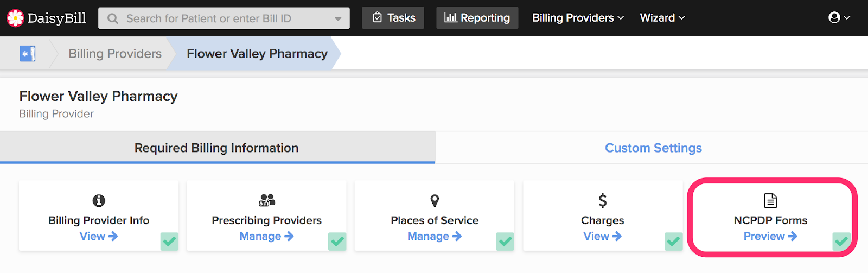The width and height of the screenshot is (868, 273).
Task: Click the Prescribing Providers people icon
Action: point(267,200)
